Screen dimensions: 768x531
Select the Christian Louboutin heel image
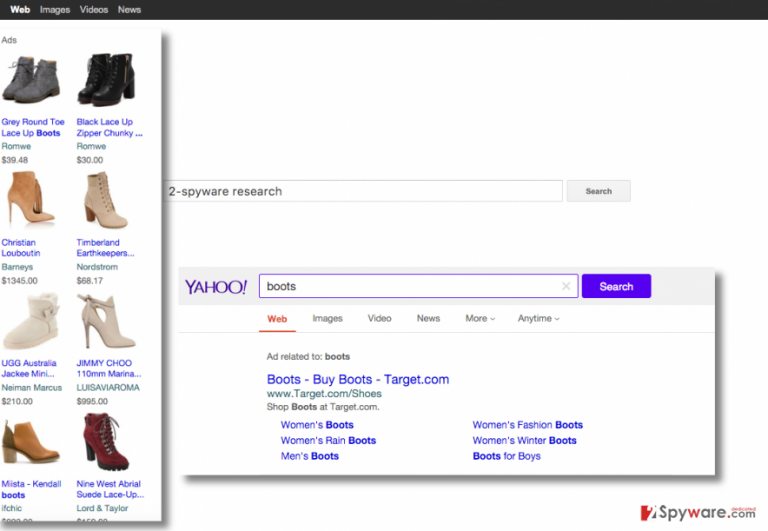(31, 198)
